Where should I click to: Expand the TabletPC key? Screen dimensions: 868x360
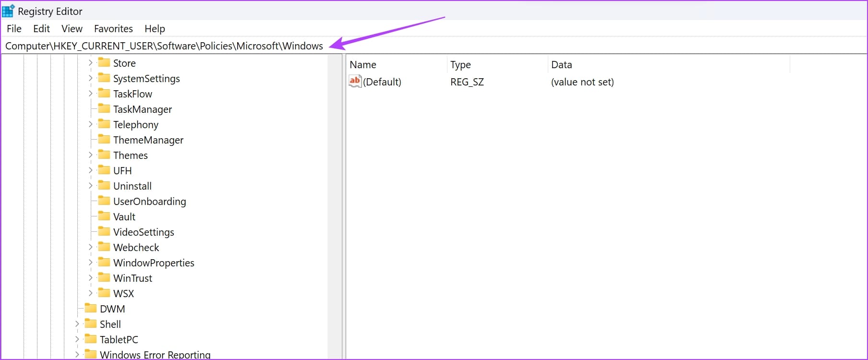[77, 339]
